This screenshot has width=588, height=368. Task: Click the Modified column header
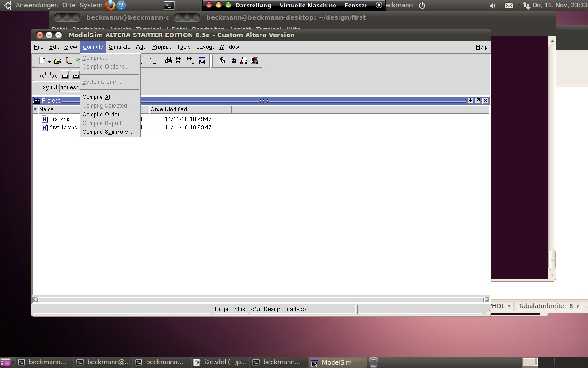[198, 109]
